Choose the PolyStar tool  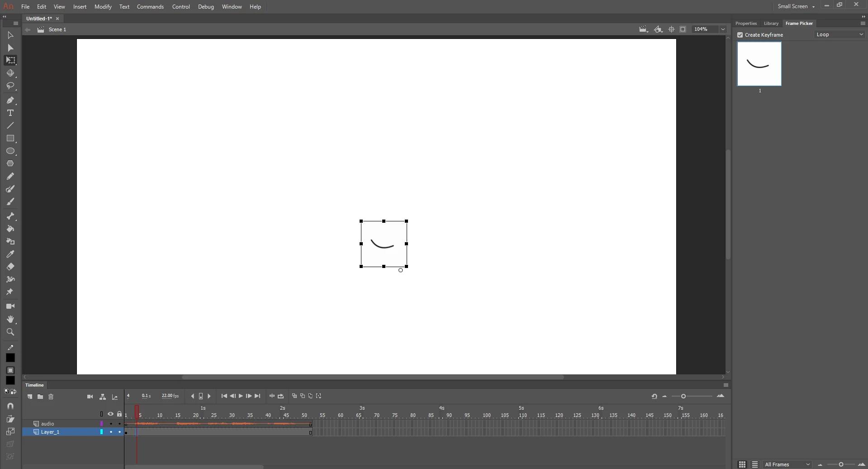pos(10,163)
